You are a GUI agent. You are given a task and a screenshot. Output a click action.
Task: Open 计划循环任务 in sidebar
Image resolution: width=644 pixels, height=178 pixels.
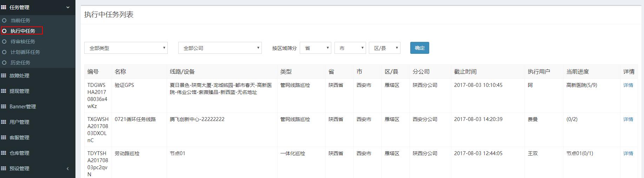(x=25, y=52)
